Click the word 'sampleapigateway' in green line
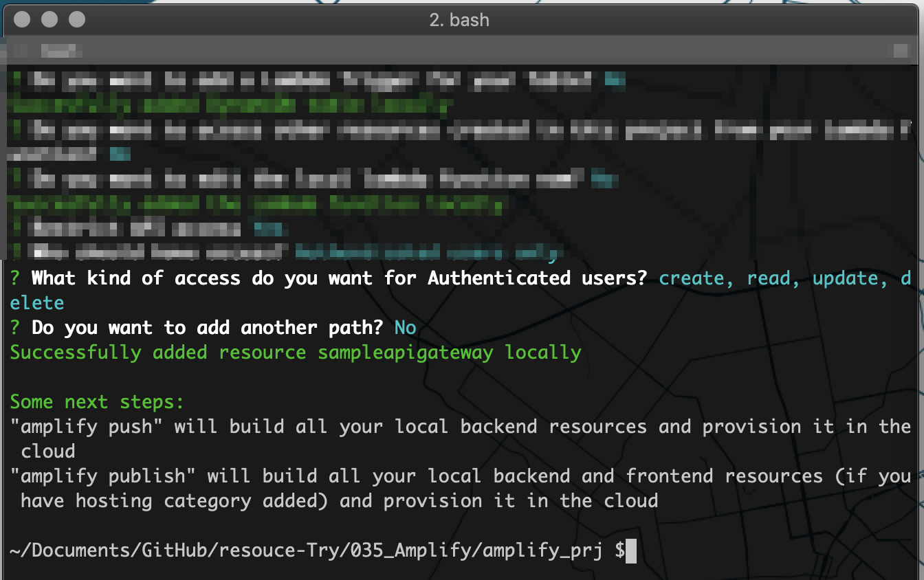This screenshot has height=580, width=924. [x=406, y=353]
